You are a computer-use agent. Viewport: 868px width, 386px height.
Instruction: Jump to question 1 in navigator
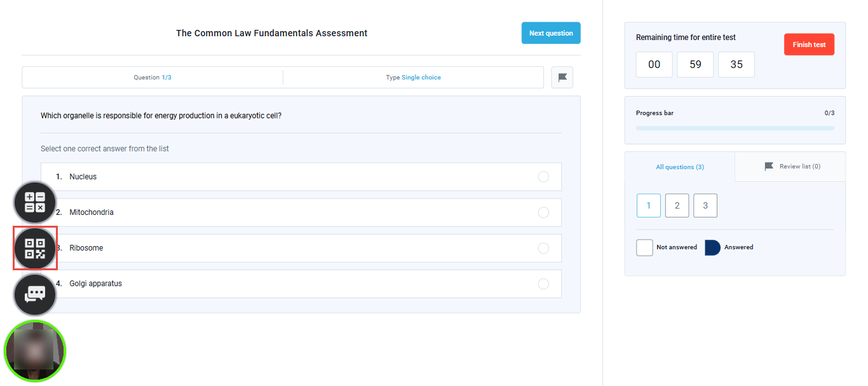click(649, 205)
